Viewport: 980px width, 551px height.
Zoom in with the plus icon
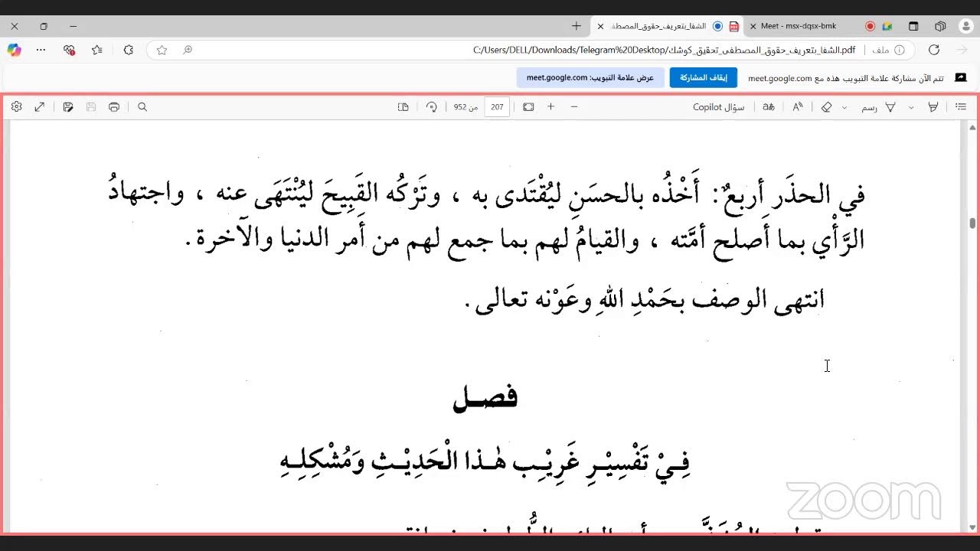point(550,107)
